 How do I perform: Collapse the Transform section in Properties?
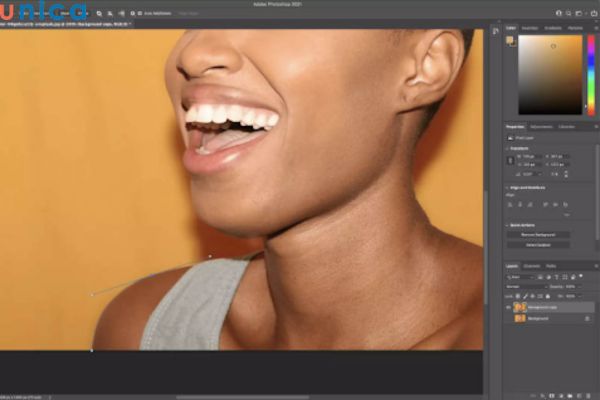tap(508, 147)
